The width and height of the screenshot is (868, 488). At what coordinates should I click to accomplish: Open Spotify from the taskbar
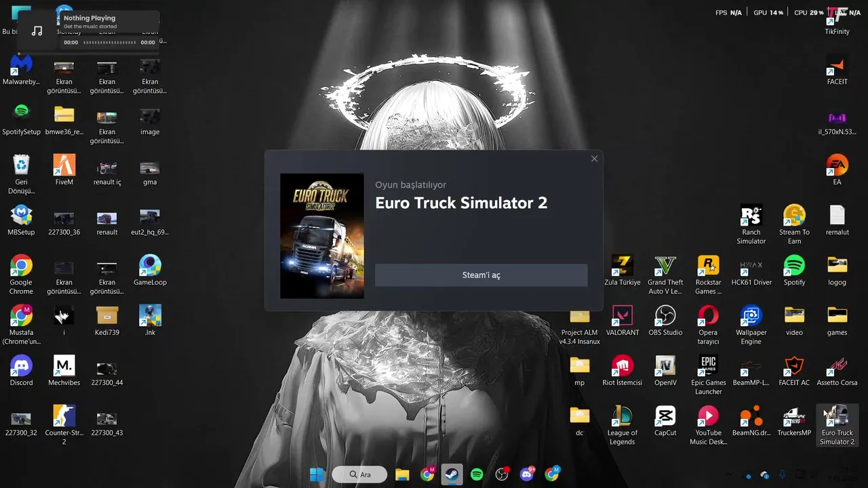(x=477, y=474)
